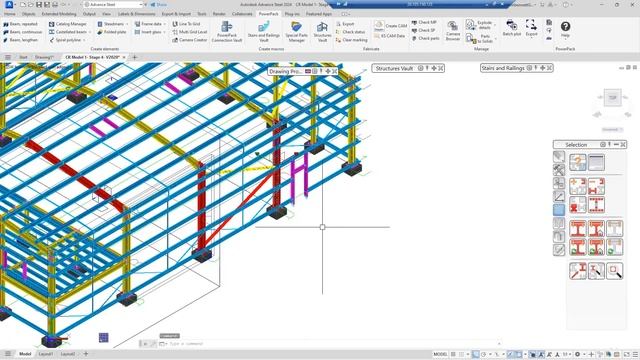Screen dimensions: 640x360
Task: Open Advance Steel workspace combo box
Action: (x=113, y=4)
